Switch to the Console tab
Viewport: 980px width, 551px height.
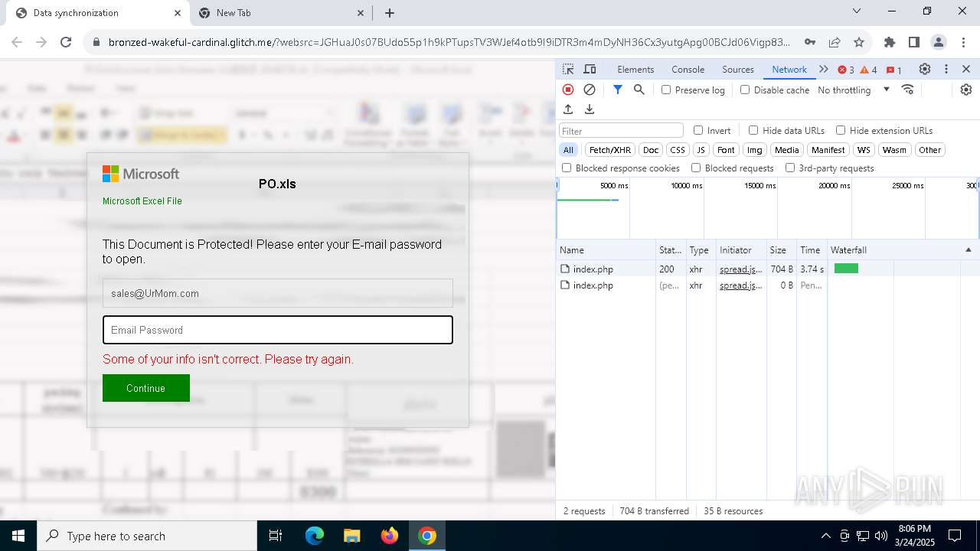pos(688,69)
